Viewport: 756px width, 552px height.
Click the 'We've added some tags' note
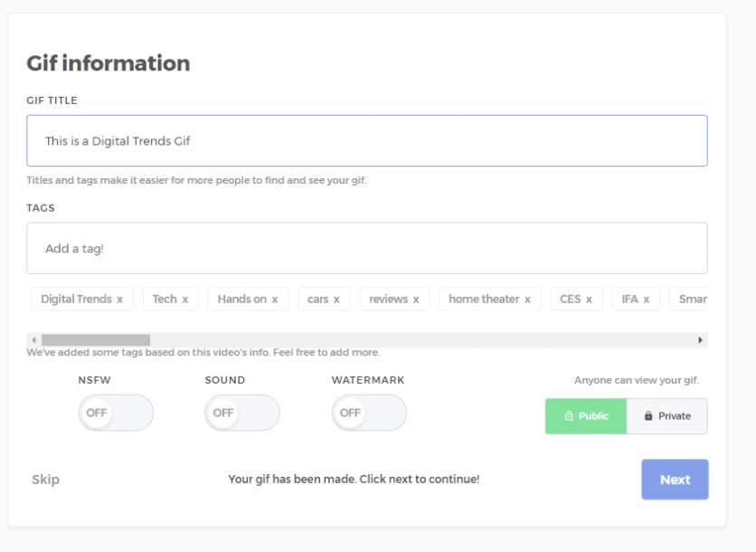pyautogui.click(x=203, y=352)
